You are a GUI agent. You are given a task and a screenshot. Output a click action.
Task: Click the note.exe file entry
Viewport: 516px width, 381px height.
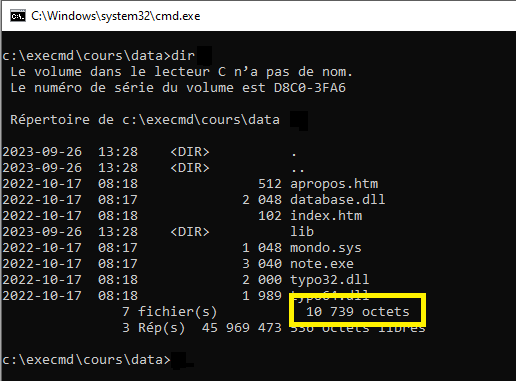click(322, 264)
